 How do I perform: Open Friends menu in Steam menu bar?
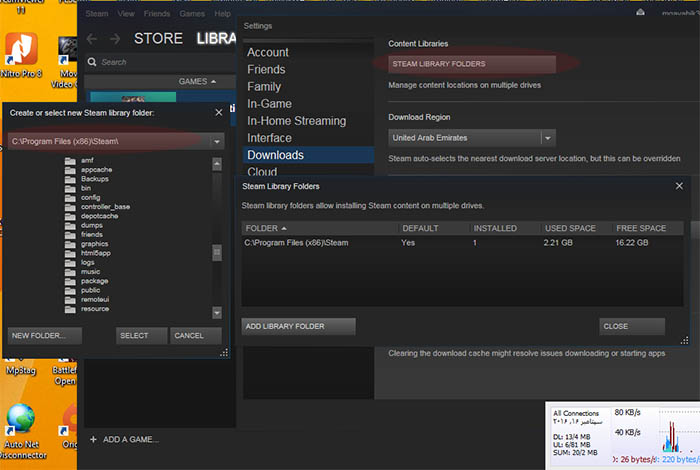pos(157,14)
